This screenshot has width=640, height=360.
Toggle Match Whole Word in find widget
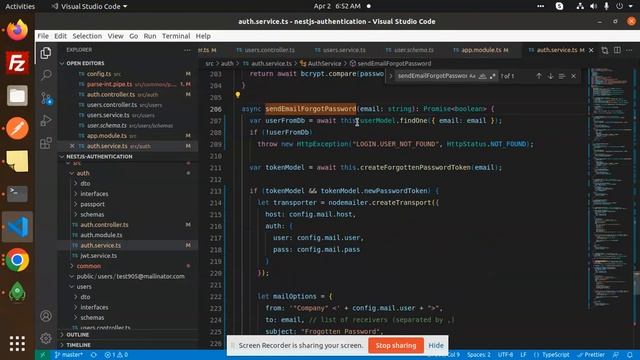coord(482,76)
